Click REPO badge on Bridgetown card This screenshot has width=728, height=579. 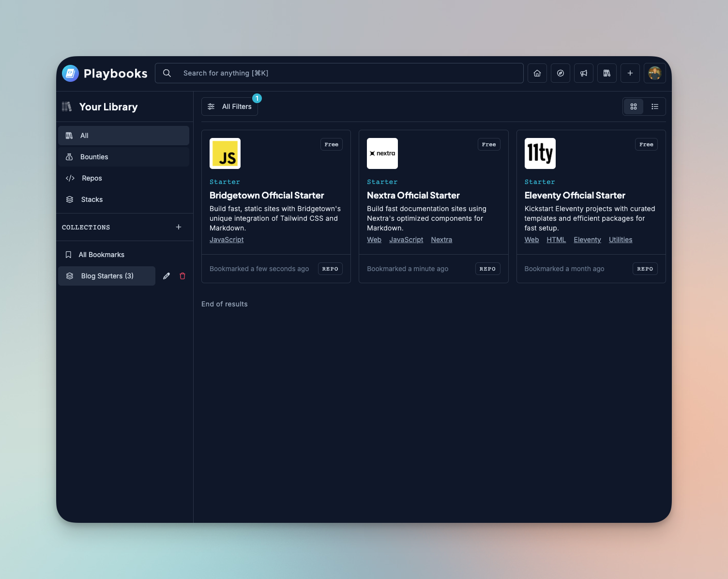330,269
